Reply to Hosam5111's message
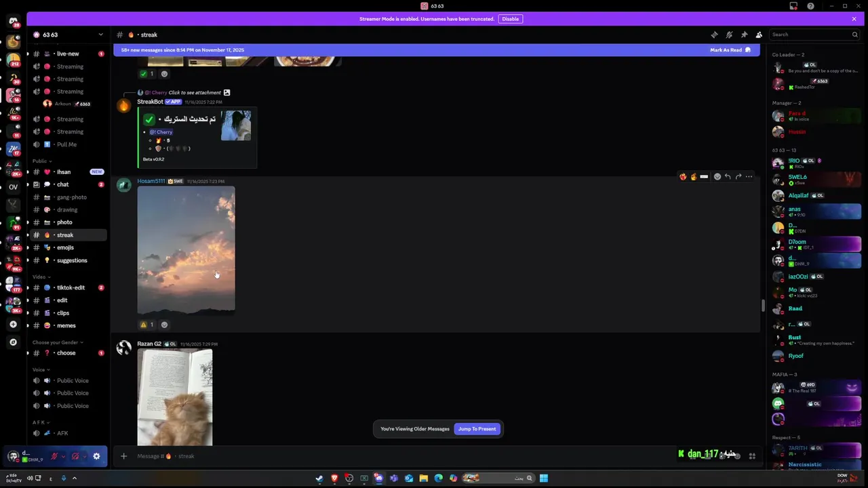The image size is (868, 488). (x=728, y=177)
